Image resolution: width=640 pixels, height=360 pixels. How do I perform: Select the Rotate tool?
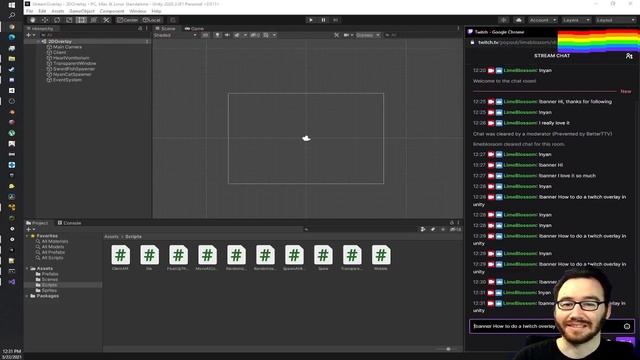(57, 20)
